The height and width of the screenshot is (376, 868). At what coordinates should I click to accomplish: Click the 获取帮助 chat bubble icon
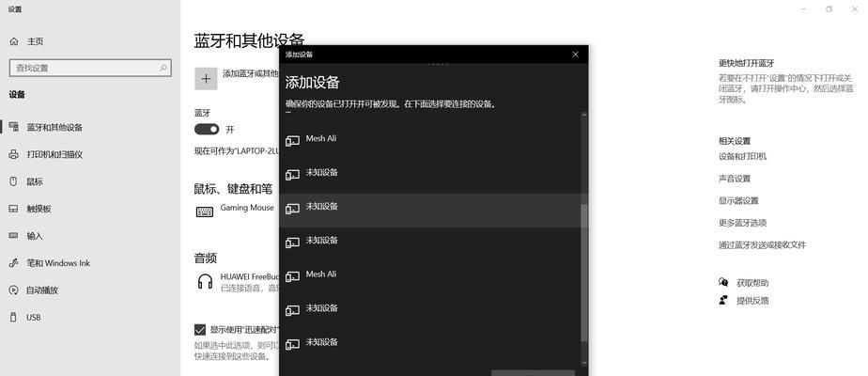[x=723, y=282]
